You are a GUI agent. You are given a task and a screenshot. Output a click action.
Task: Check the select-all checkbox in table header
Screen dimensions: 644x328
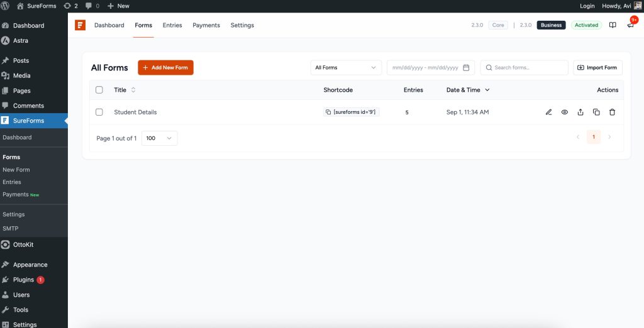(99, 90)
